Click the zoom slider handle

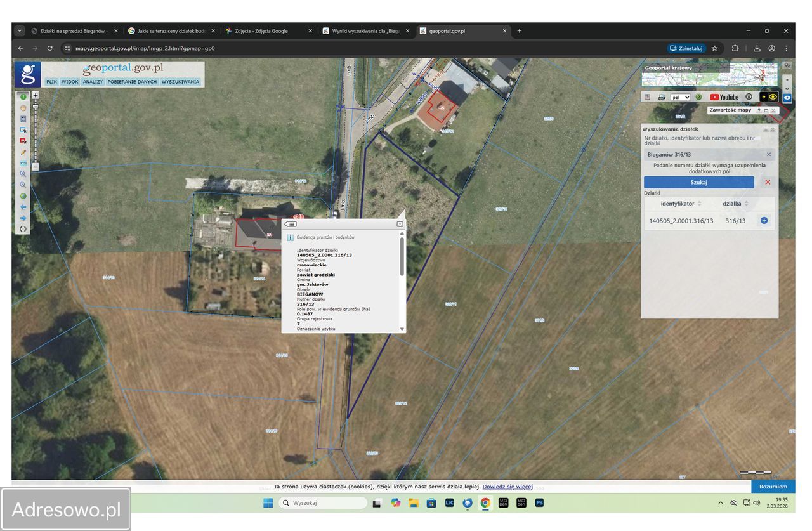[x=36, y=105]
